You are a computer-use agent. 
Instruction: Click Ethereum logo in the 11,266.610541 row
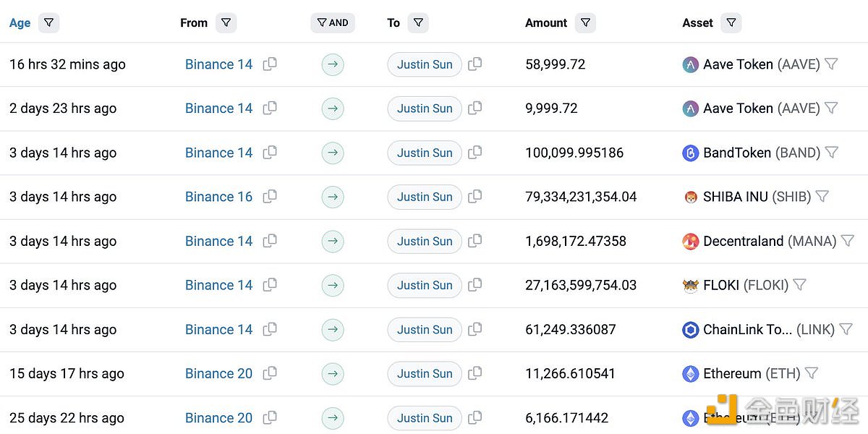(691, 373)
